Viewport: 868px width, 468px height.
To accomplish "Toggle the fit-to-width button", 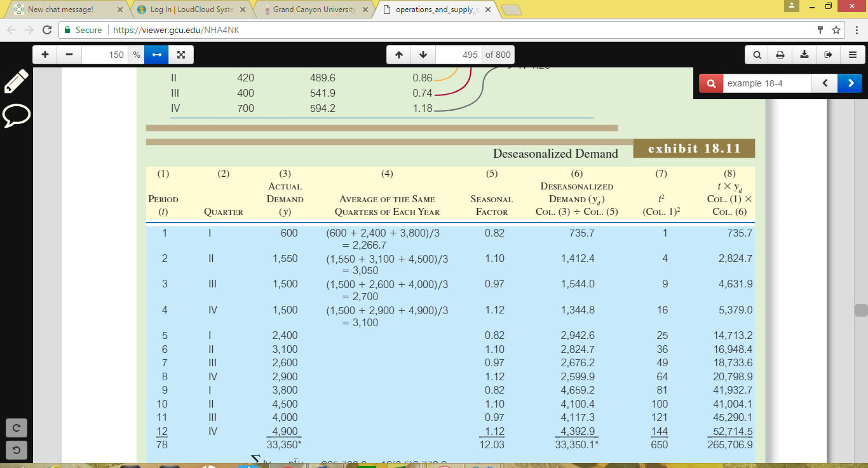I will click(156, 55).
